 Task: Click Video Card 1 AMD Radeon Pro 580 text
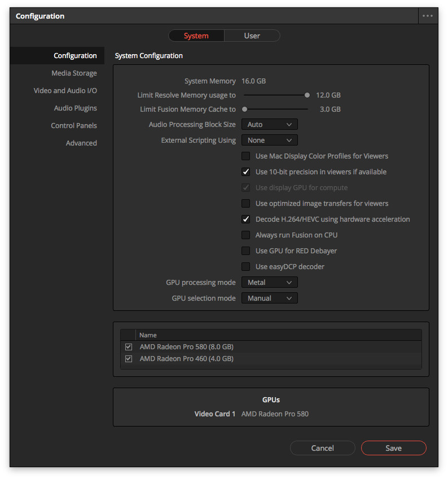coord(275,414)
